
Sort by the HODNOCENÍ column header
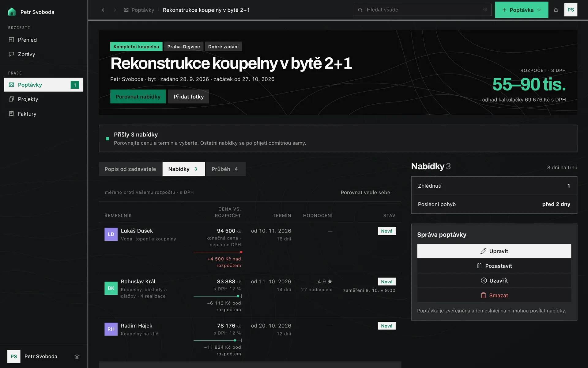tap(318, 216)
